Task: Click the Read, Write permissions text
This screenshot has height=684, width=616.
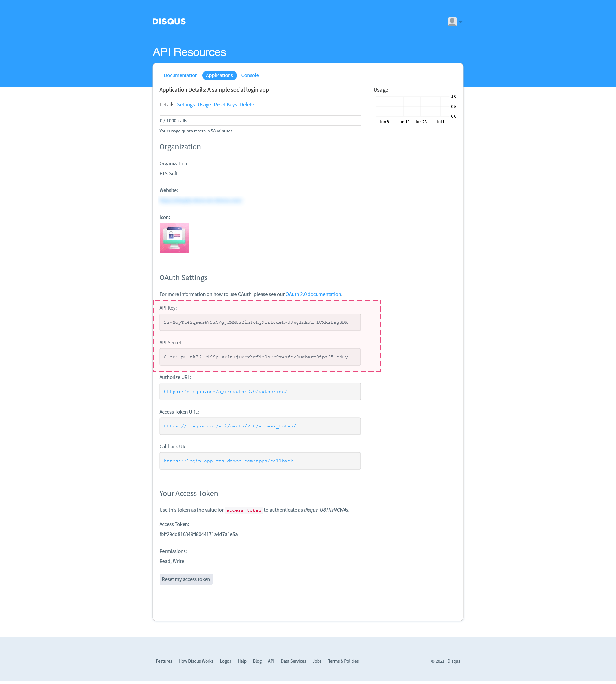Action: 172,561
